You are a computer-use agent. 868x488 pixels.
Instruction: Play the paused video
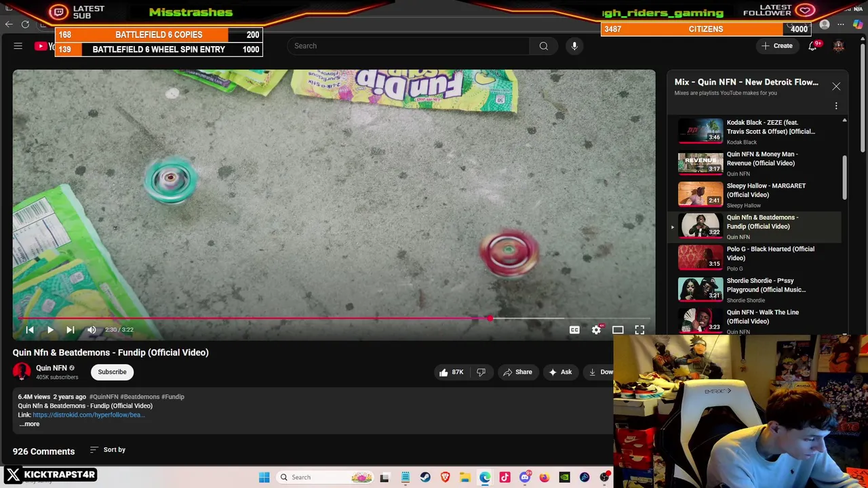click(x=50, y=330)
